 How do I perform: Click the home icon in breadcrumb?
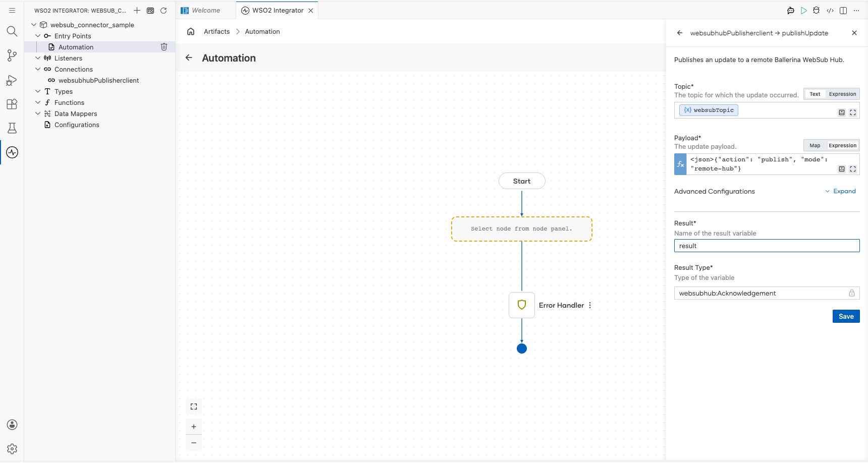tap(191, 31)
